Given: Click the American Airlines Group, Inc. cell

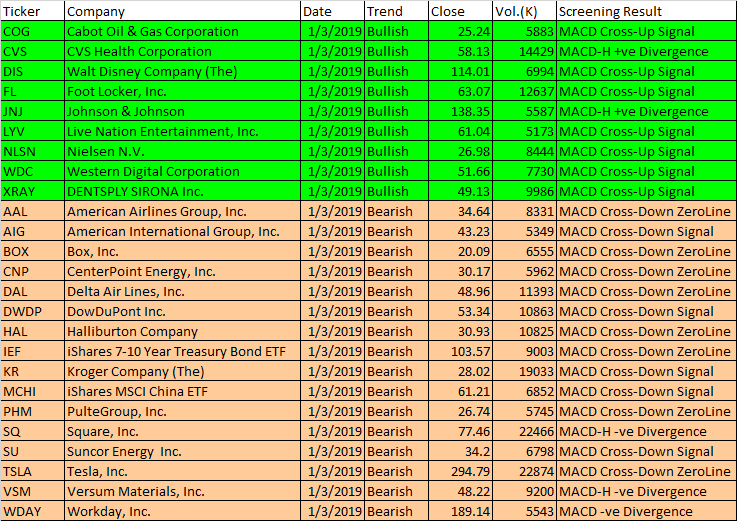Looking at the screenshot, I should (182, 211).
